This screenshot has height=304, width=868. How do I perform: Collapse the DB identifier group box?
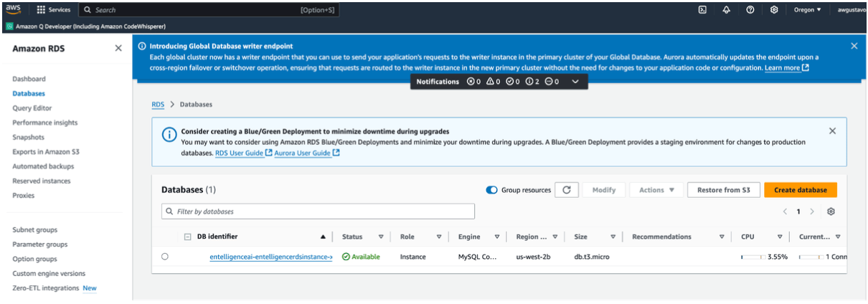pos(188,237)
